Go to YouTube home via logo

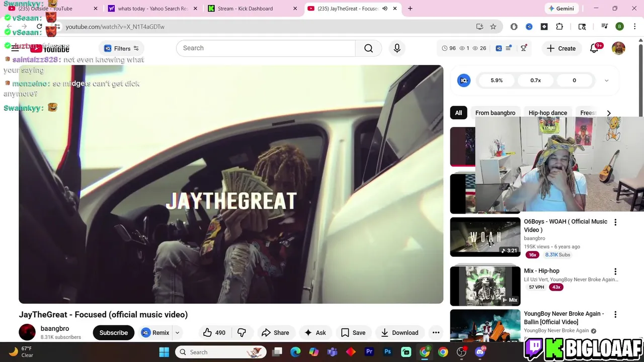[49, 48]
